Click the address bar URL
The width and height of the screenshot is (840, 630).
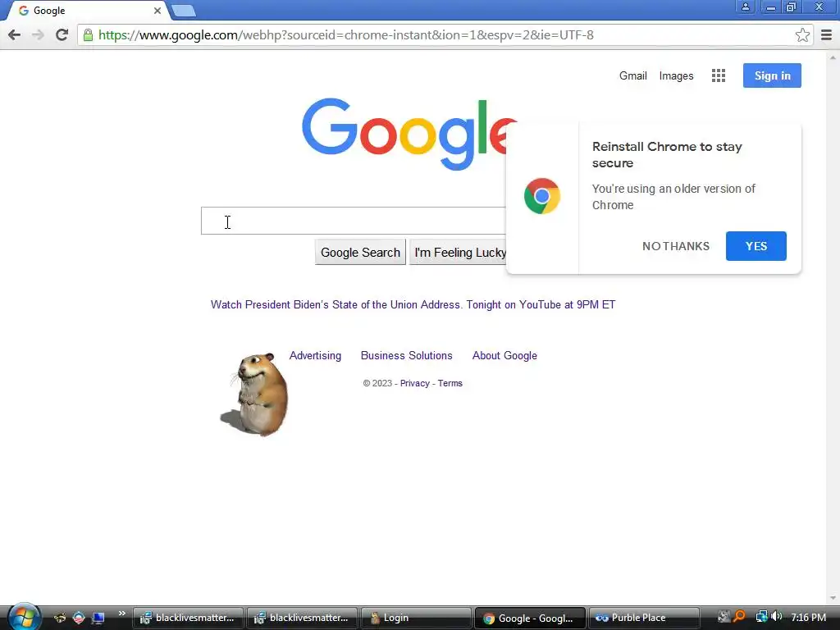click(x=346, y=34)
